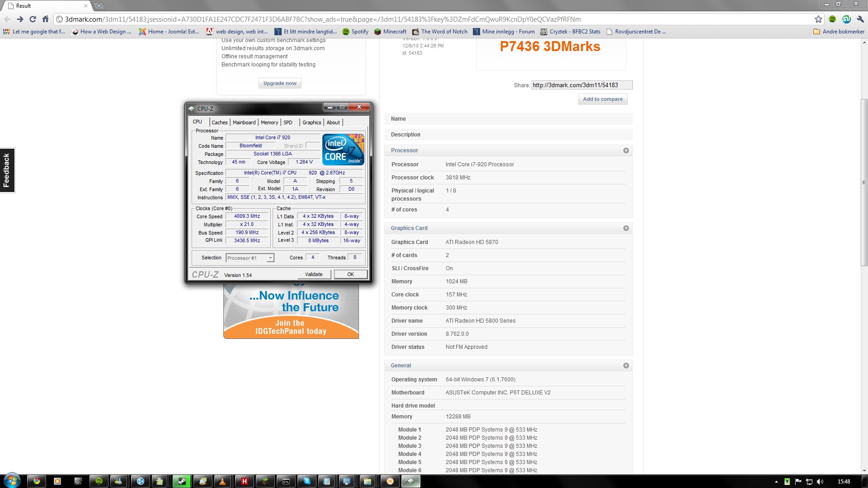The width and height of the screenshot is (868, 488).
Task: Launch VLC from the taskbar
Action: (x=222, y=481)
